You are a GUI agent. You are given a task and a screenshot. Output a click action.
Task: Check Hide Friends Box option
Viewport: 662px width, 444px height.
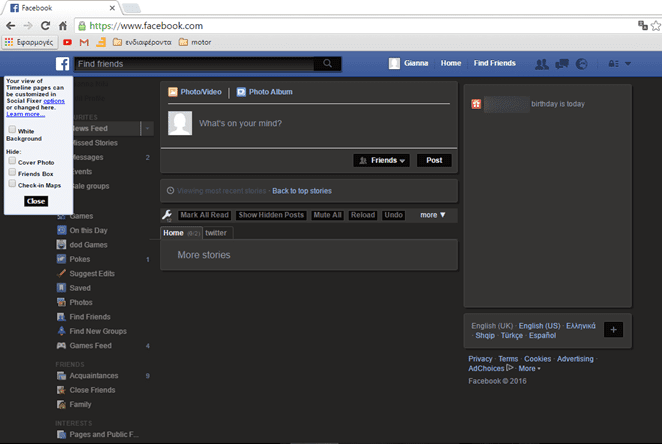pos(12,172)
